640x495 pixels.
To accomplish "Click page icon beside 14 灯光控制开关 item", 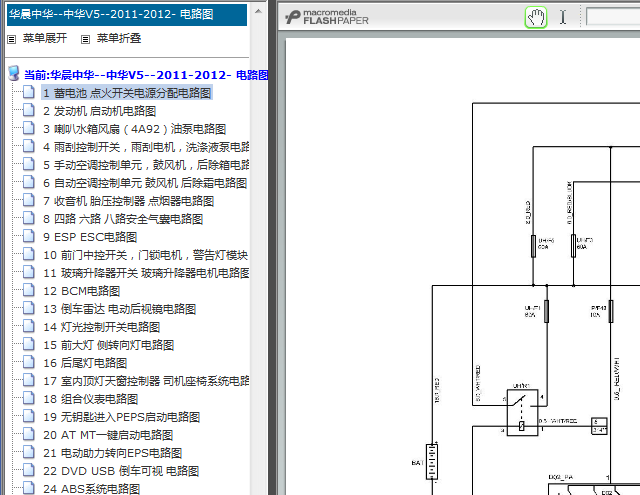I will (x=29, y=326).
